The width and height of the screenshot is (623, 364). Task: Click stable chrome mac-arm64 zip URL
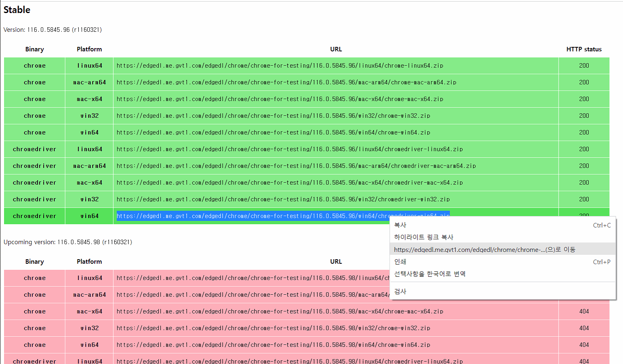point(286,82)
